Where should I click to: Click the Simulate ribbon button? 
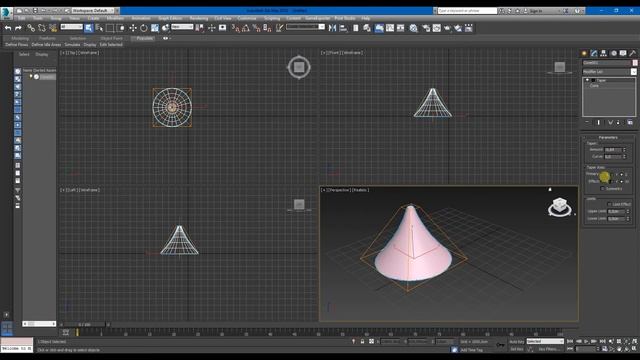click(72, 44)
